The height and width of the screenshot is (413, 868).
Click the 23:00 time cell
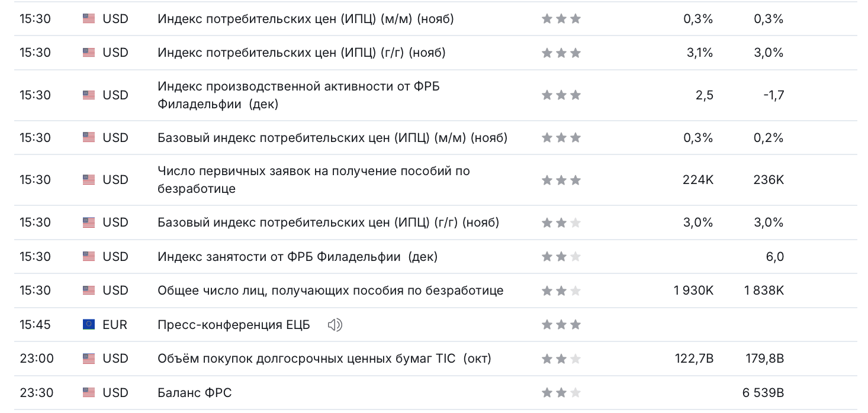point(36,359)
